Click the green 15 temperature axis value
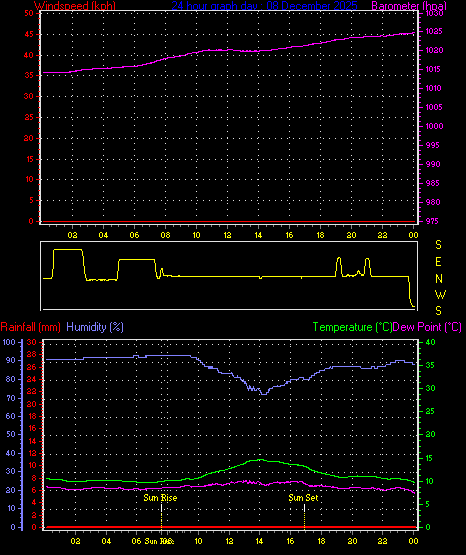The image size is (466, 555). pos(429,458)
